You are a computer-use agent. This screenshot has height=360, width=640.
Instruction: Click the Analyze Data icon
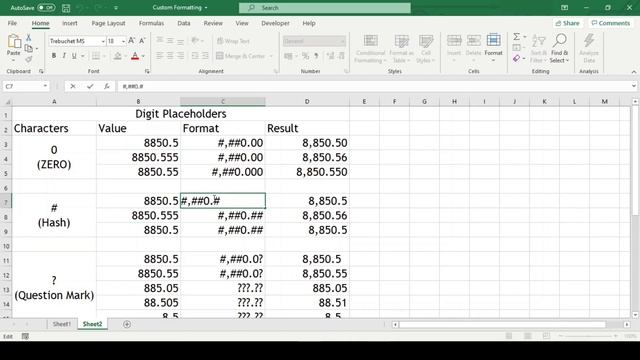[589, 41]
